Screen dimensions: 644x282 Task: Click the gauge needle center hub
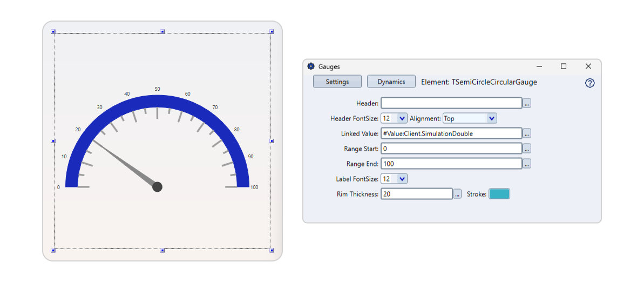157,187
